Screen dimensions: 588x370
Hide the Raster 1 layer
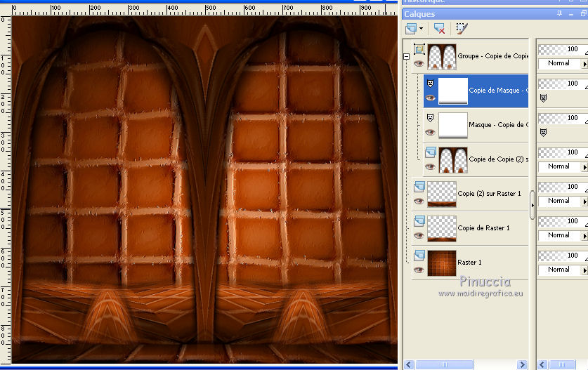[419, 270]
